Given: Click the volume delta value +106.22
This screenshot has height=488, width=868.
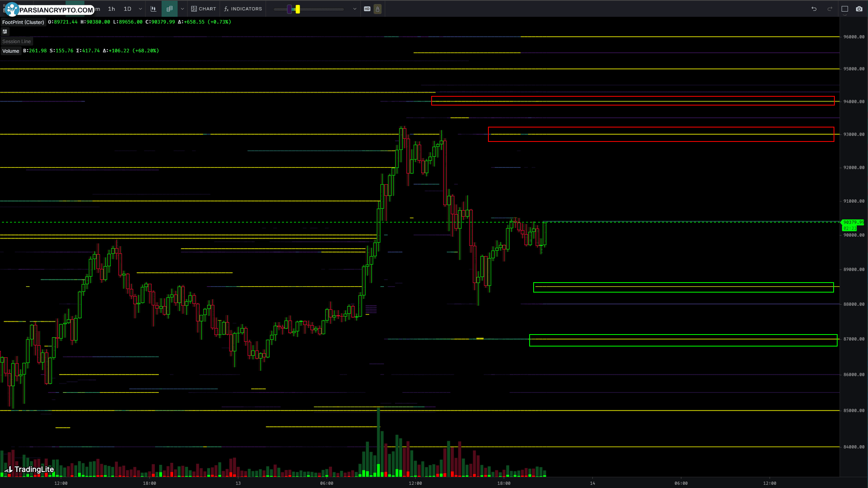Looking at the screenshot, I should (x=119, y=51).
